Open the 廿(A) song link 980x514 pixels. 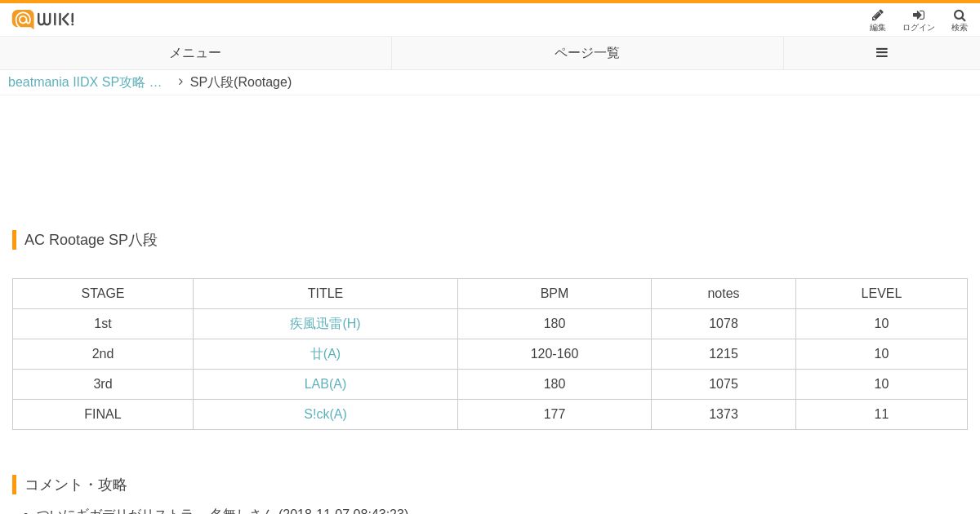[x=325, y=354]
